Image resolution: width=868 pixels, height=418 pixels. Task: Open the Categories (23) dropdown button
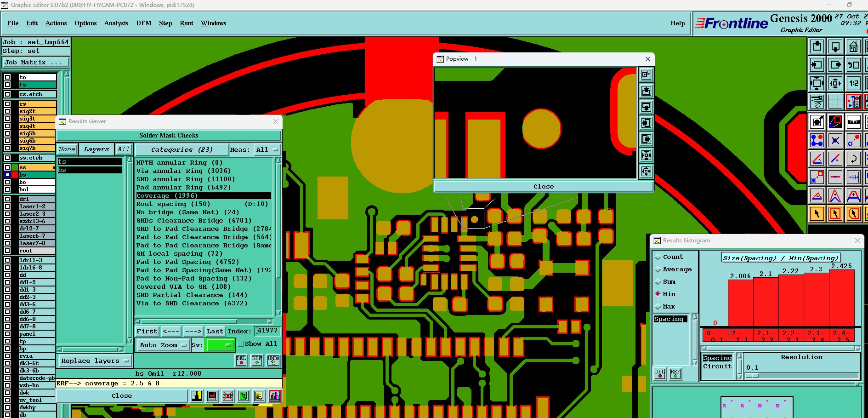pyautogui.click(x=182, y=150)
